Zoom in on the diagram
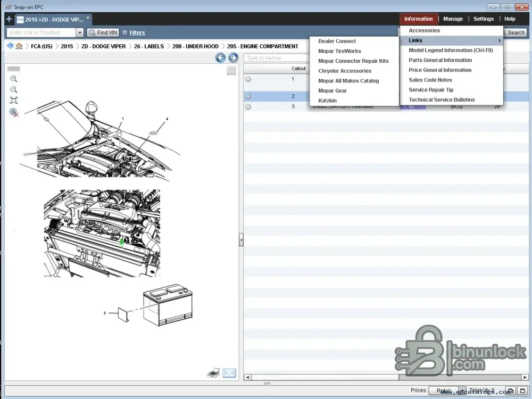532x399 pixels. point(14,79)
